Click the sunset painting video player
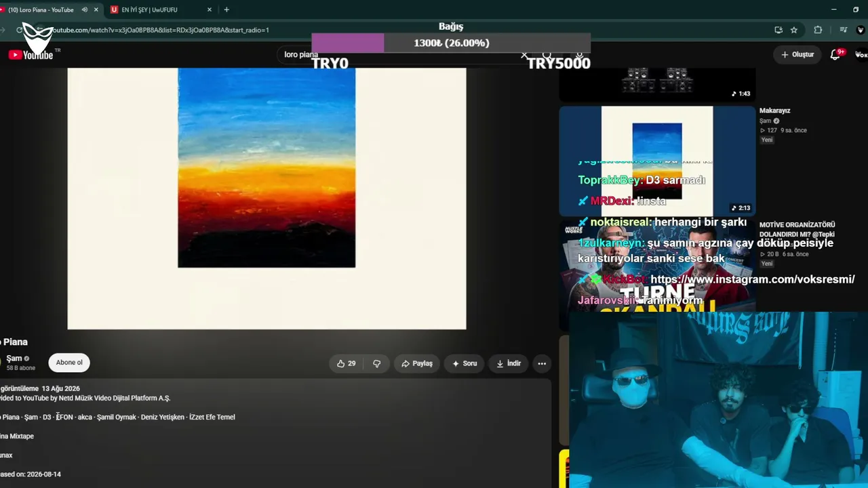Image resolution: width=868 pixels, height=488 pixels. click(x=267, y=199)
